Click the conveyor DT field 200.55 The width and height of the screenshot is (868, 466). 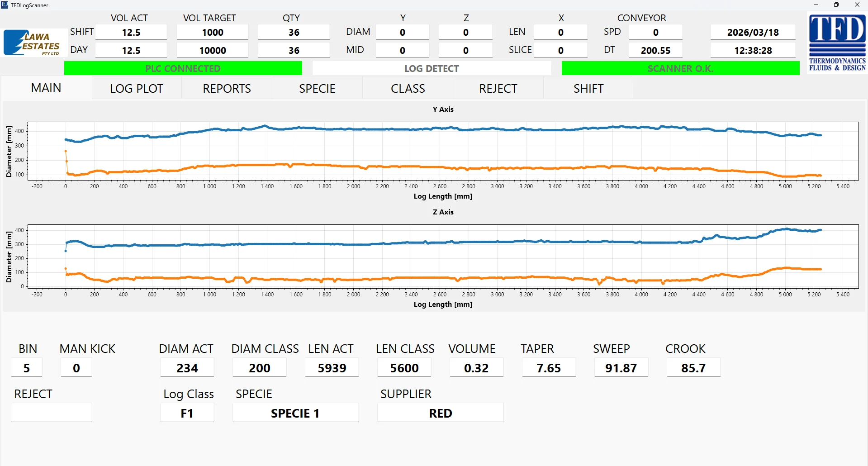coord(655,51)
